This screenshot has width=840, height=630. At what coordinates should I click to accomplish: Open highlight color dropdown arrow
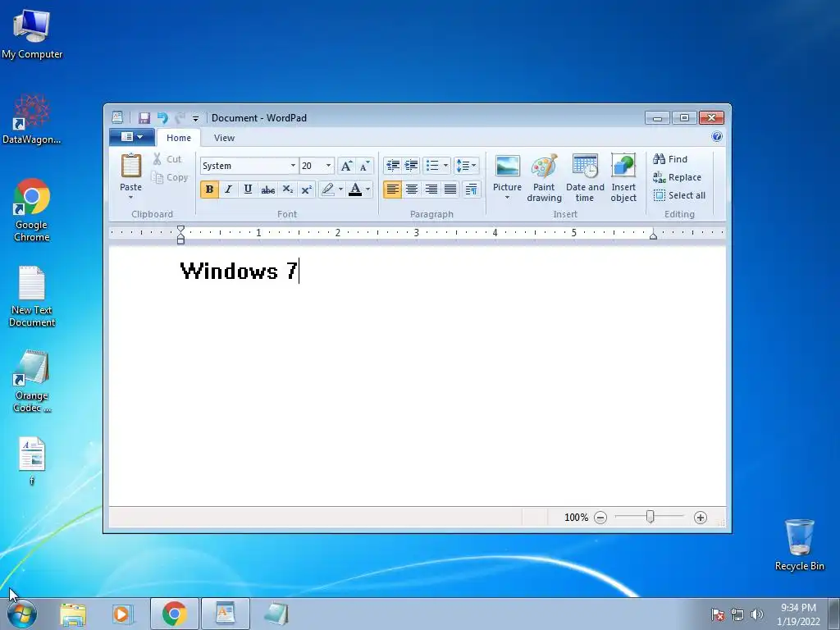[x=340, y=189]
